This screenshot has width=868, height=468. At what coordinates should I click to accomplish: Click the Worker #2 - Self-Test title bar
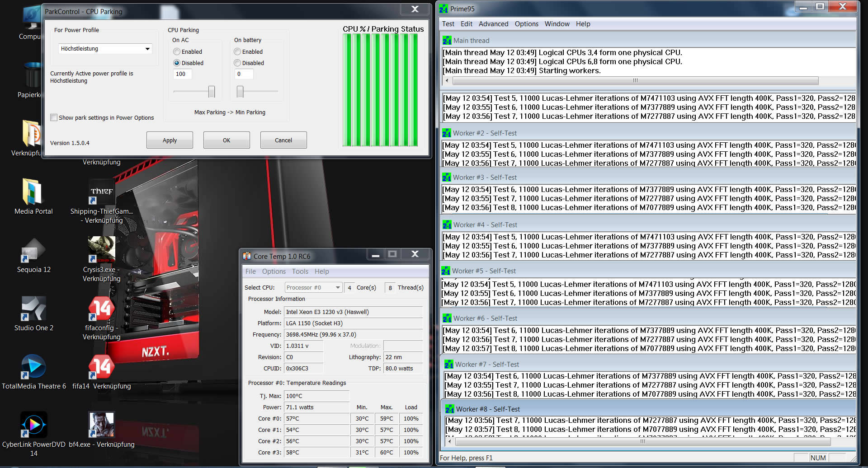coord(648,133)
